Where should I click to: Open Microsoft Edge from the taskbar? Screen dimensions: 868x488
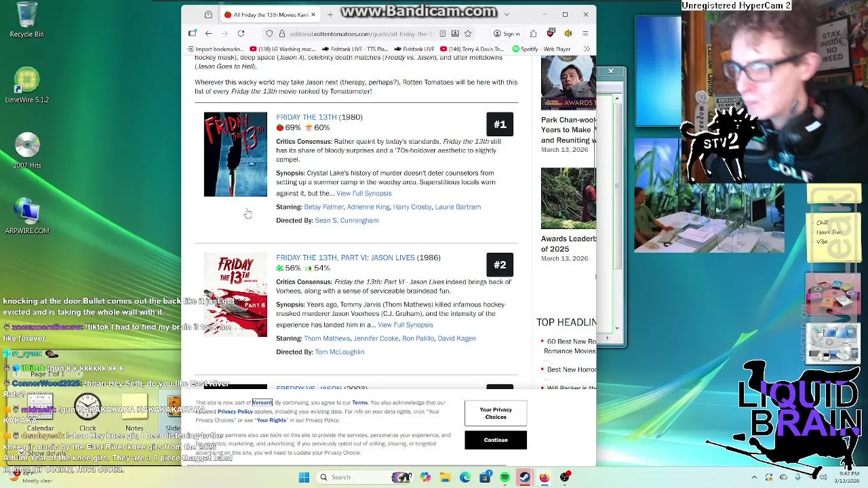pos(465,477)
